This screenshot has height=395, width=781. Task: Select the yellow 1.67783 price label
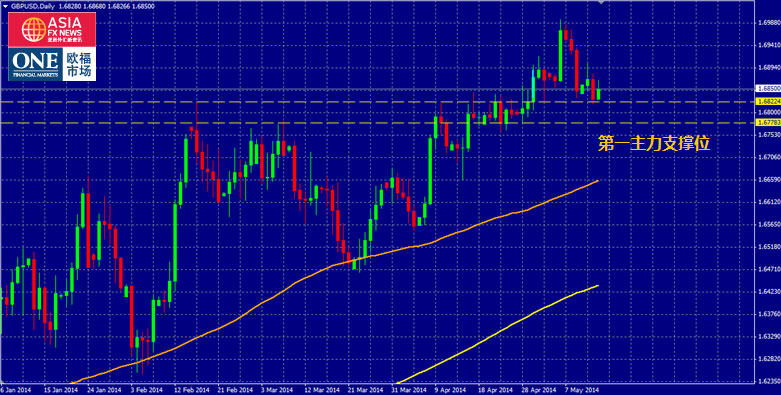point(768,122)
